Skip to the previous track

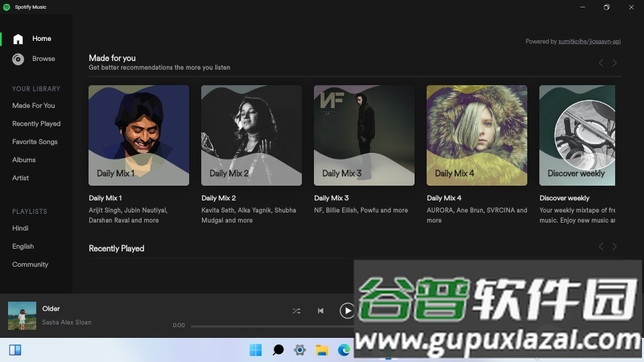321,311
